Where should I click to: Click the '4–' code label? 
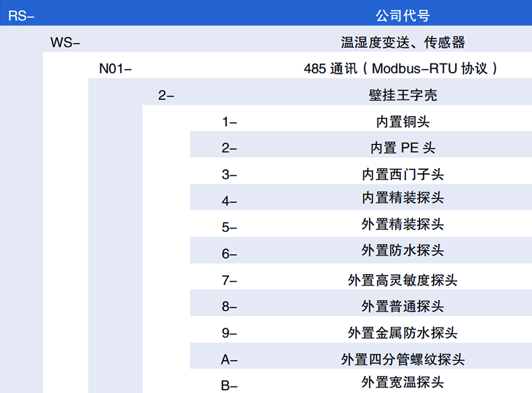tap(230, 201)
